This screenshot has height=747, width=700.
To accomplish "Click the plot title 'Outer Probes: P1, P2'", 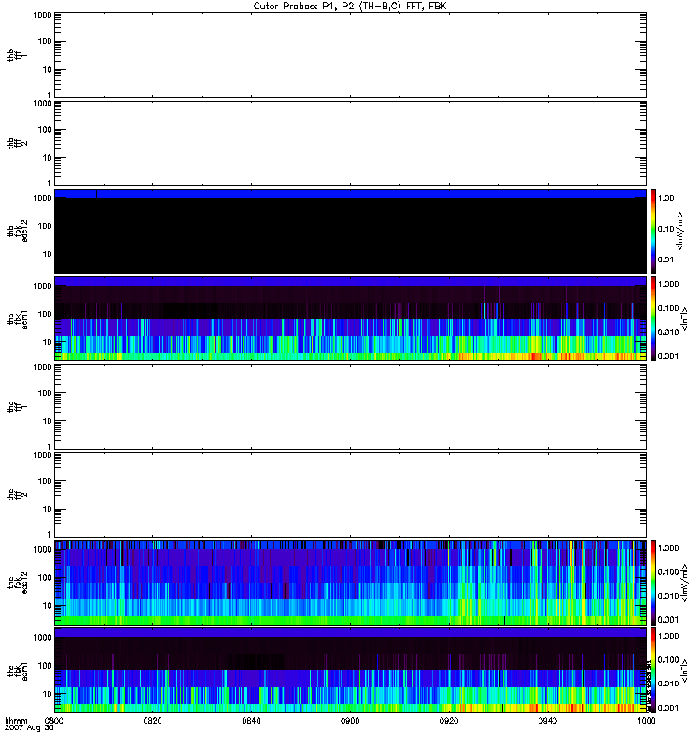I will 350,6.
